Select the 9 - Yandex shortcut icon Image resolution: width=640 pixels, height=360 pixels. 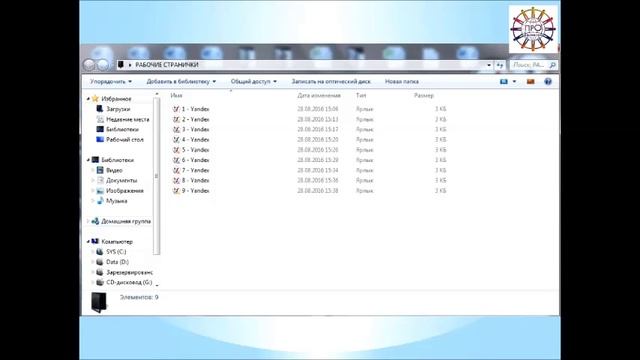click(176, 191)
